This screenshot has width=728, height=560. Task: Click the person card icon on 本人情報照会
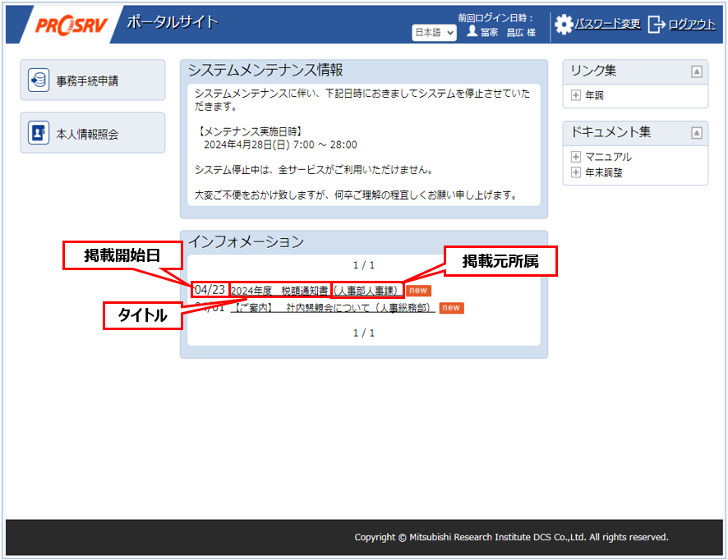[x=39, y=133]
